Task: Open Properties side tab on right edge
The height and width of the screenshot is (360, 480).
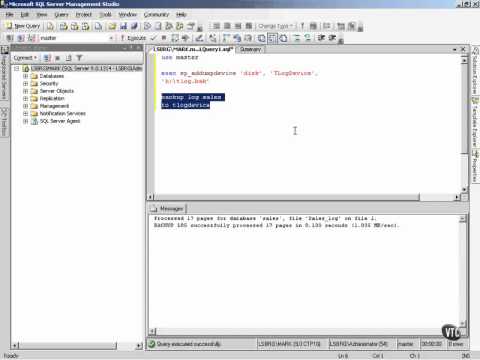Action: pos(475,166)
